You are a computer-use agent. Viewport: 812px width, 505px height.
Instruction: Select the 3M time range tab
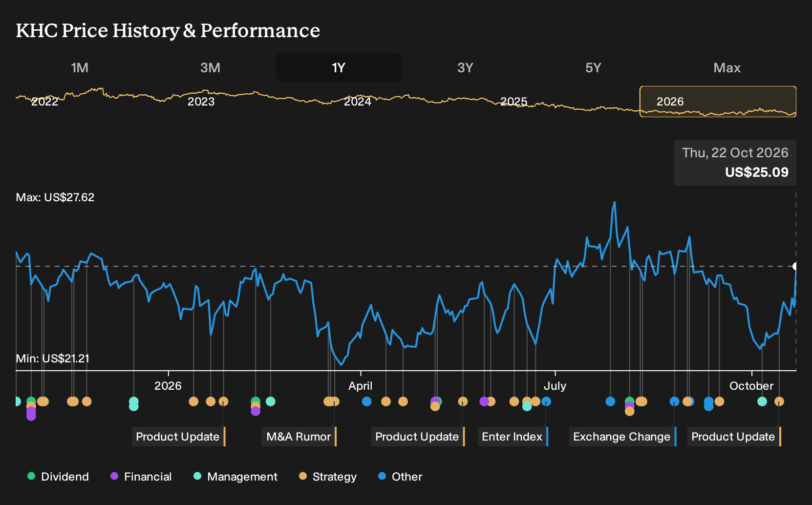point(210,67)
